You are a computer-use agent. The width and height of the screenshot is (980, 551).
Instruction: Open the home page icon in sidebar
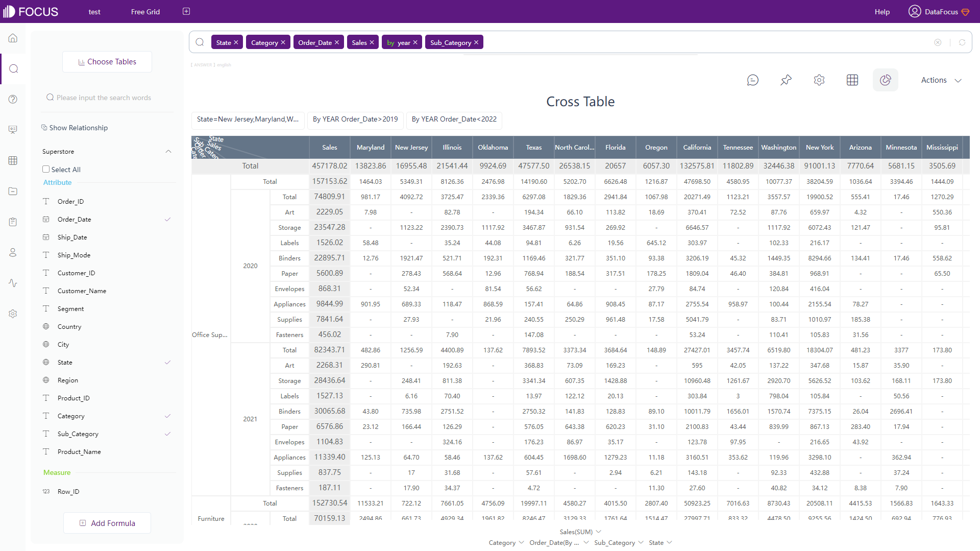pyautogui.click(x=13, y=38)
